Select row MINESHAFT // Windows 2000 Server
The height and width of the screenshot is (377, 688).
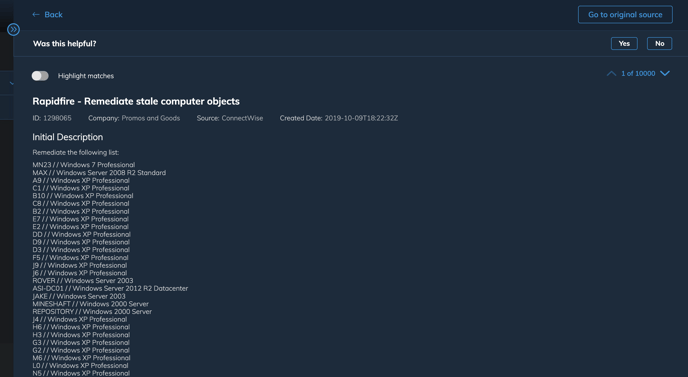coord(91,304)
